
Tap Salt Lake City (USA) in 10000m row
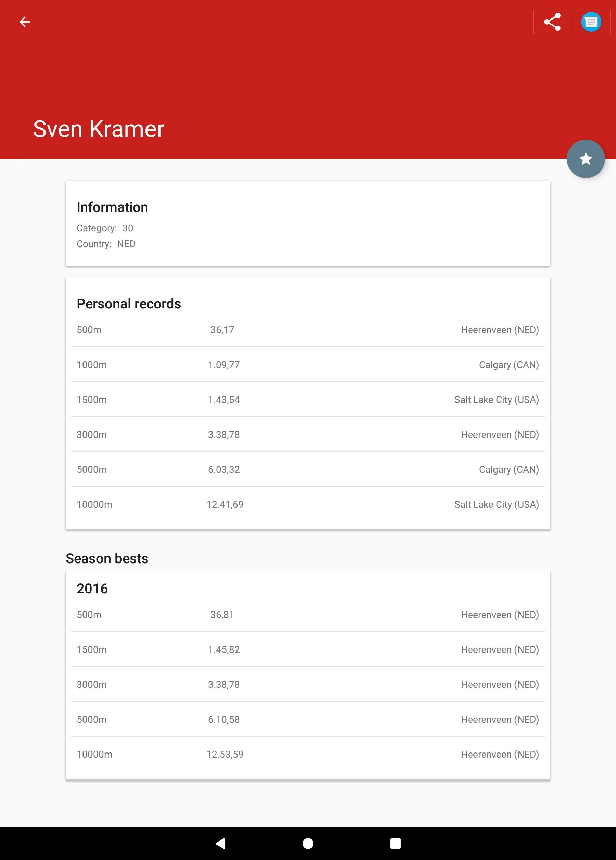click(497, 504)
